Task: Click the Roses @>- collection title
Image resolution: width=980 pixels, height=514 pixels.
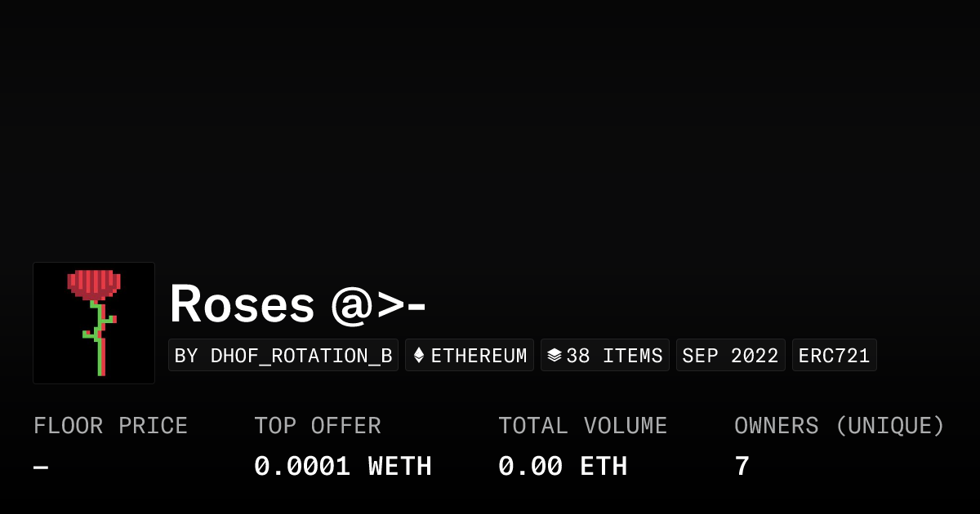Action: coord(298,304)
